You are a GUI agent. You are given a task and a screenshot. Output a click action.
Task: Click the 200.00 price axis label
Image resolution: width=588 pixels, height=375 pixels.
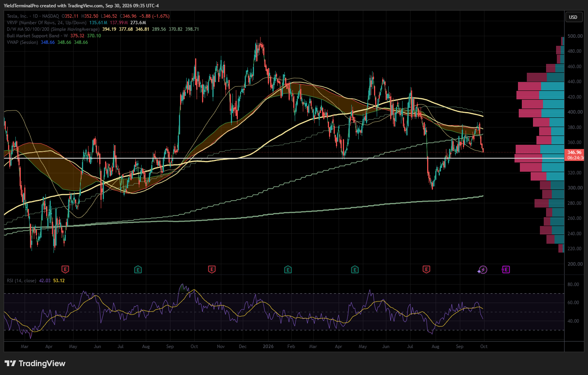[x=575, y=264]
